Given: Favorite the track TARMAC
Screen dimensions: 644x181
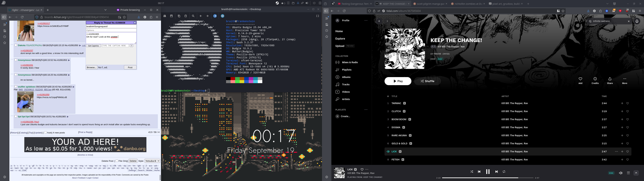Looking at the screenshot, I should 628,103.
